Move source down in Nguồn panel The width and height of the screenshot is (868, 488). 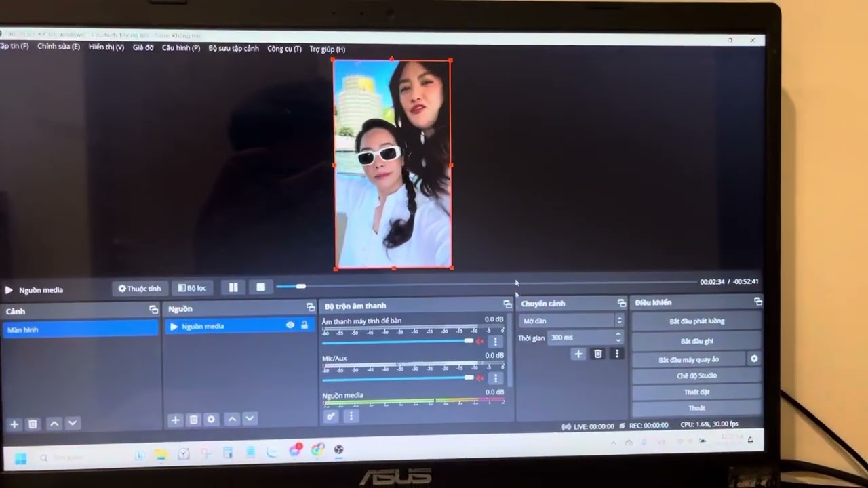point(250,420)
